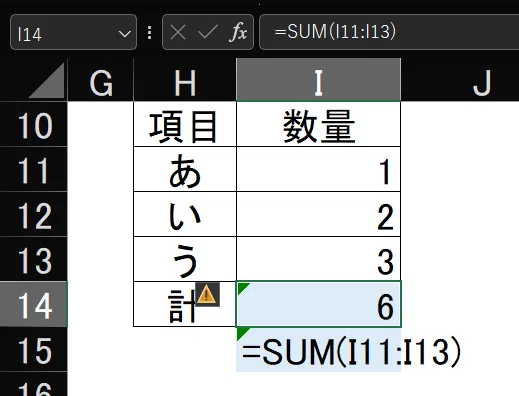Select column I header
The image size is (519, 396).
(319, 80)
